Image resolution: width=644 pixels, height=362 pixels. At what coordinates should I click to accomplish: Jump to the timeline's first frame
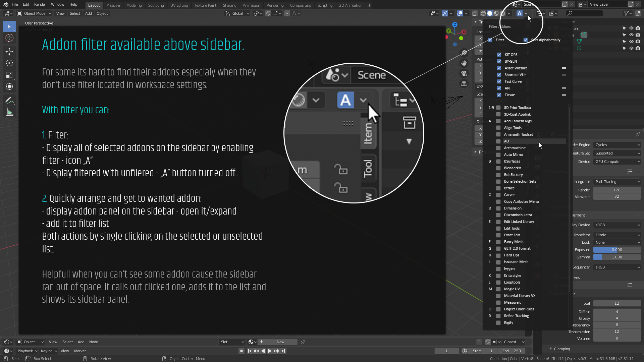(250, 351)
